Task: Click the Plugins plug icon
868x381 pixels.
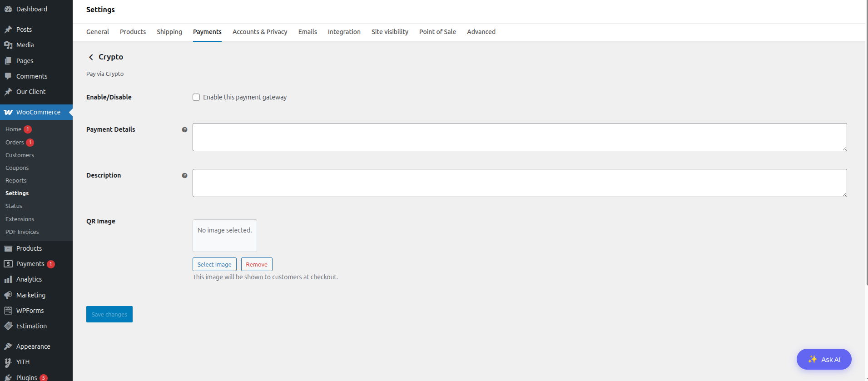Action: pos(8,377)
